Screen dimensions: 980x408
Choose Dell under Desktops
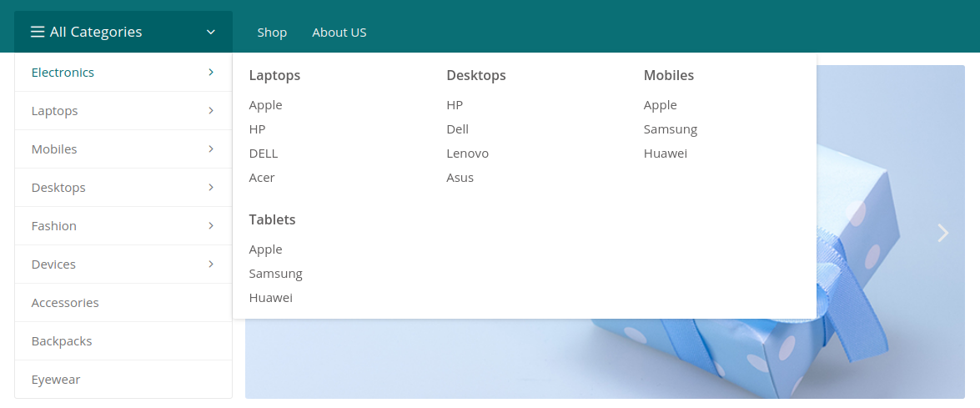click(x=458, y=129)
